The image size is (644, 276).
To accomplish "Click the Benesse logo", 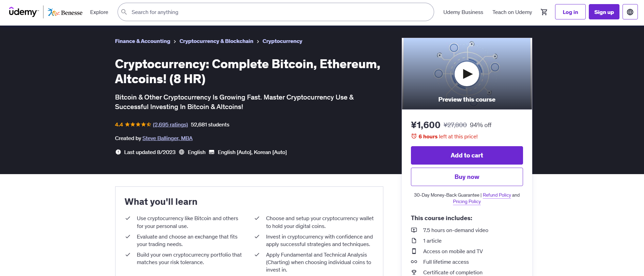I will [x=65, y=12].
